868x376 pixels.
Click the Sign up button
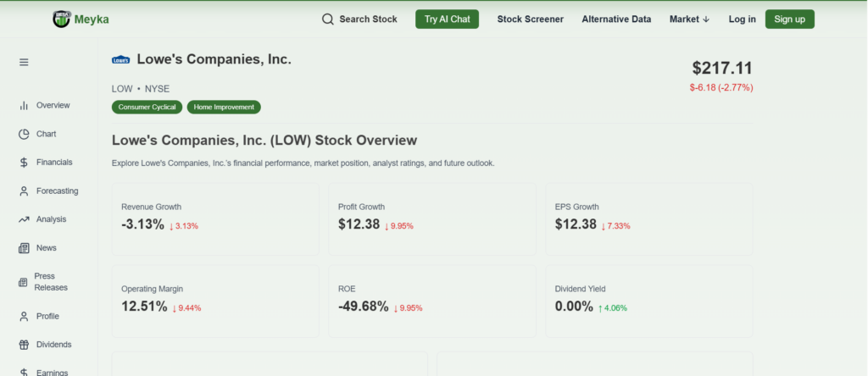point(789,19)
